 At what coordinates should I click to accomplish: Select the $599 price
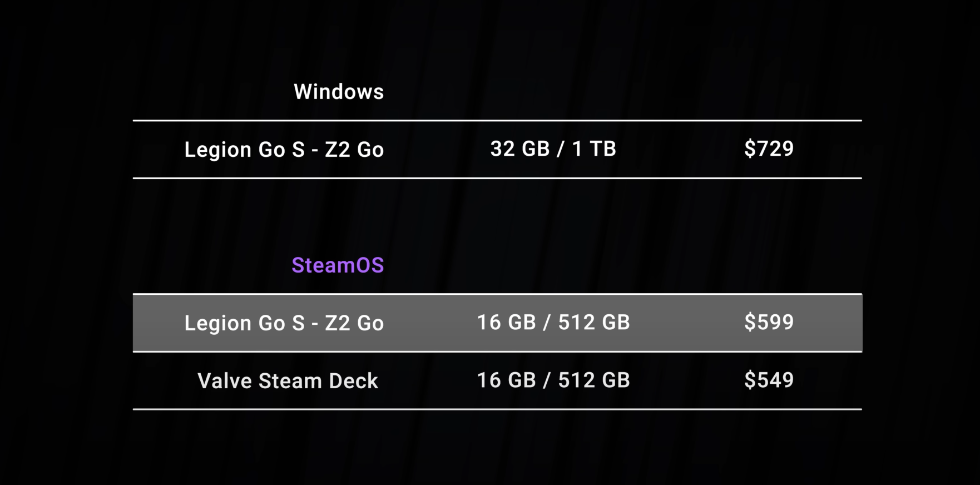[769, 323]
